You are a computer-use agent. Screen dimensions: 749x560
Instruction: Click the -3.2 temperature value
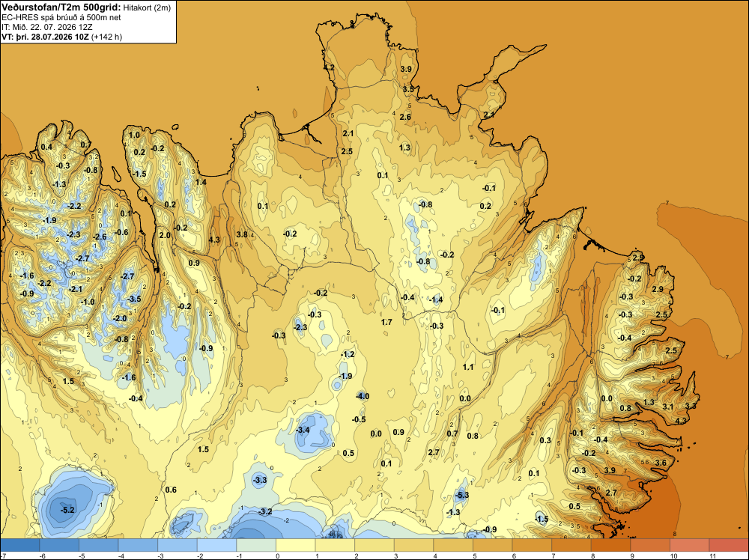pos(265,512)
